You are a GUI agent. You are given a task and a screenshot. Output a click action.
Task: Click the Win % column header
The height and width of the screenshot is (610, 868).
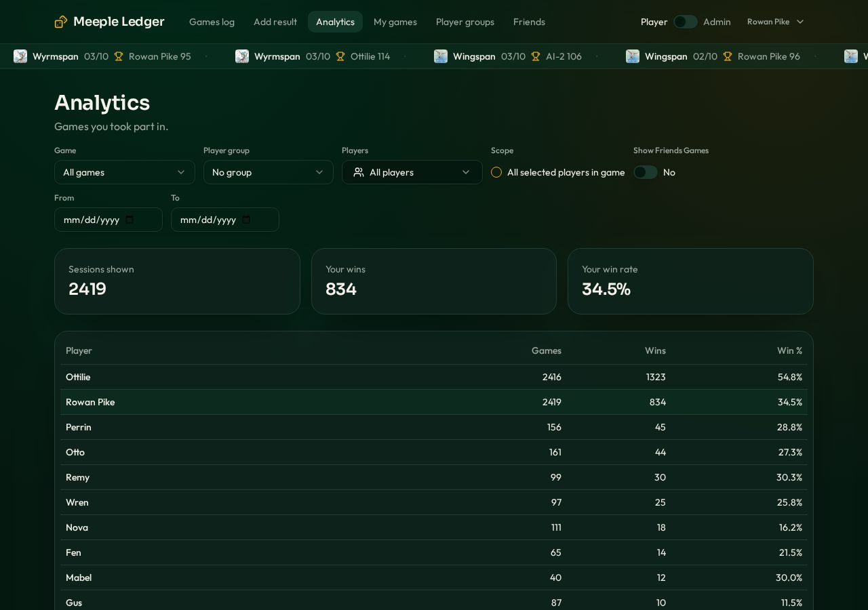pos(789,350)
